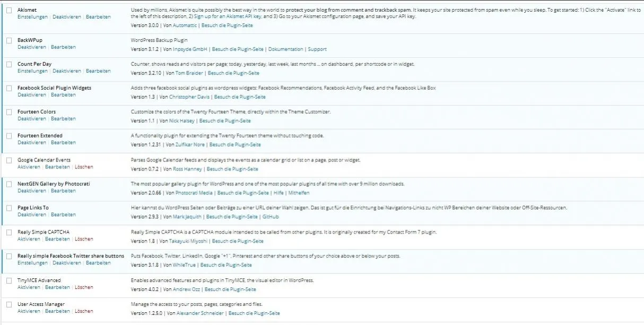
Task: Click Bearbeiten under User Access Manager
Action: pos(57,311)
